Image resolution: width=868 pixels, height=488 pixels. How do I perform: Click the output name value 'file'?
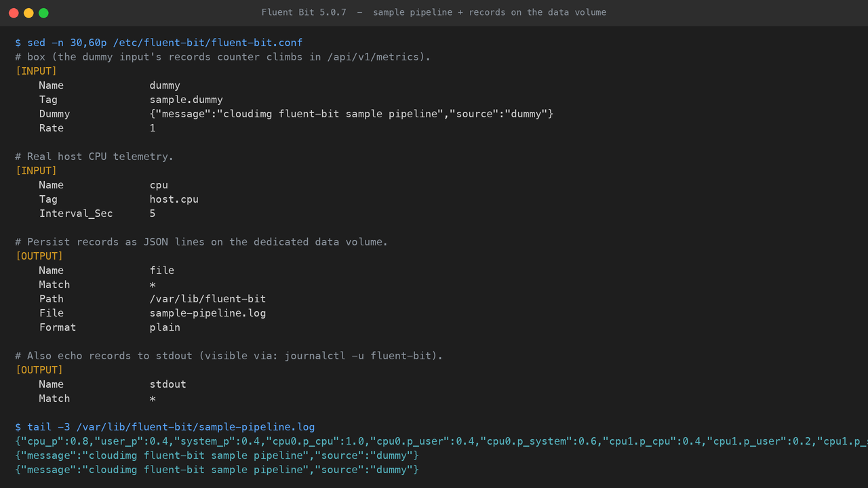(x=162, y=270)
